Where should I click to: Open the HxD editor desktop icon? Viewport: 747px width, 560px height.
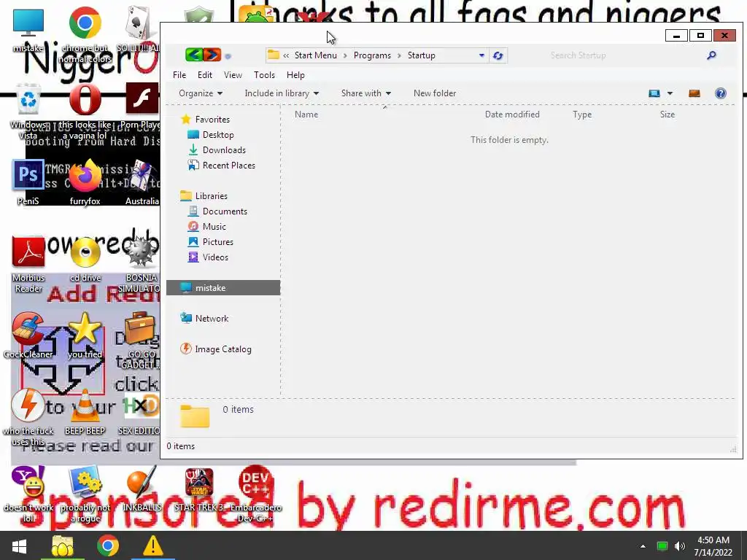140,405
